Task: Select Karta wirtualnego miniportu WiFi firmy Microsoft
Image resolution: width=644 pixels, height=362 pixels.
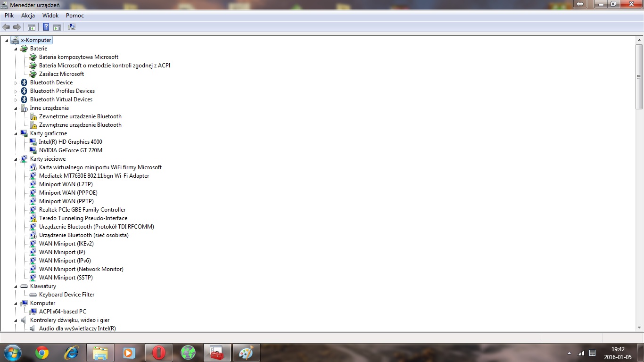Action: click(x=100, y=167)
